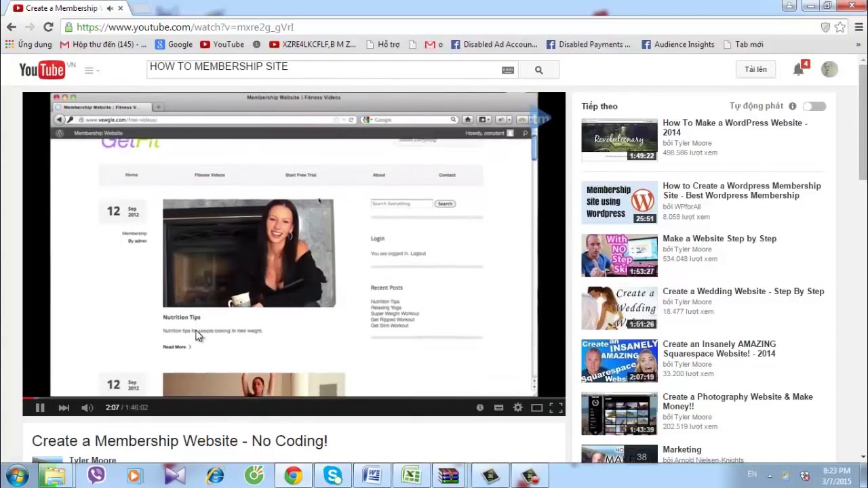Toggle video subtitles button

coord(498,407)
